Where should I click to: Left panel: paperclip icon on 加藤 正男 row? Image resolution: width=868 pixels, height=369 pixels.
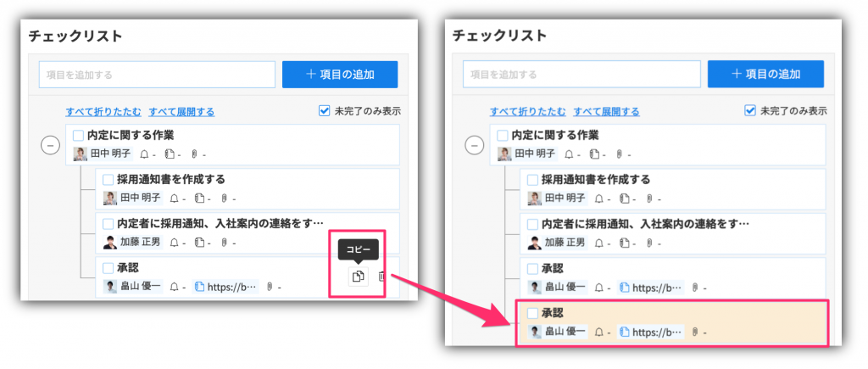click(224, 243)
